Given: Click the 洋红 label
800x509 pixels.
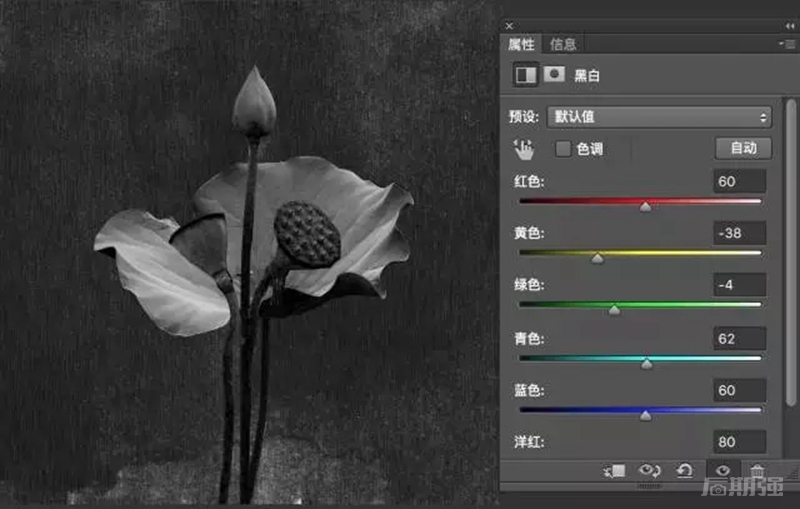Looking at the screenshot, I should pyautogui.click(x=529, y=442).
